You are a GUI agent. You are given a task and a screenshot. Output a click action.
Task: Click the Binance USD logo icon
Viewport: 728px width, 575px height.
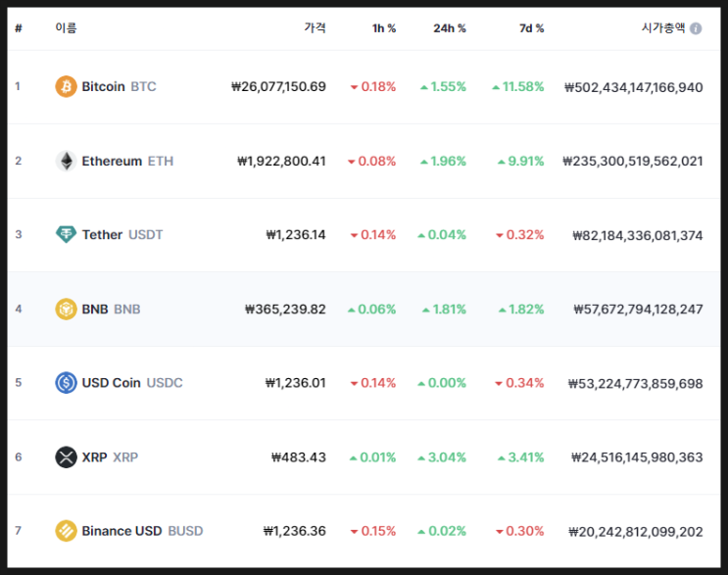[66, 531]
